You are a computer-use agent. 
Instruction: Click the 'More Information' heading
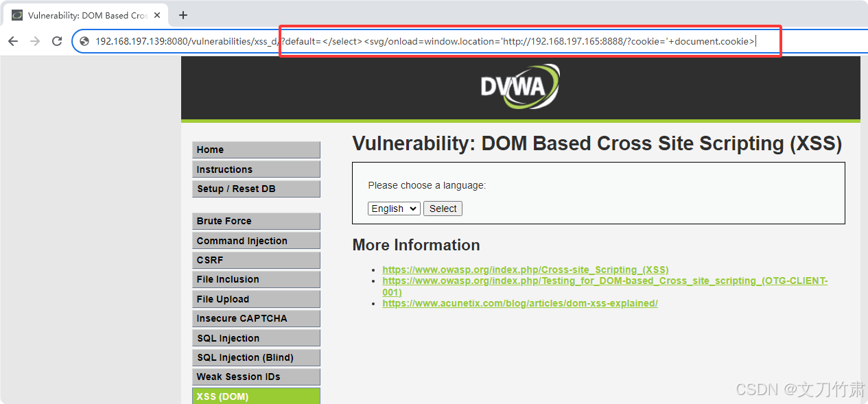[x=416, y=245]
